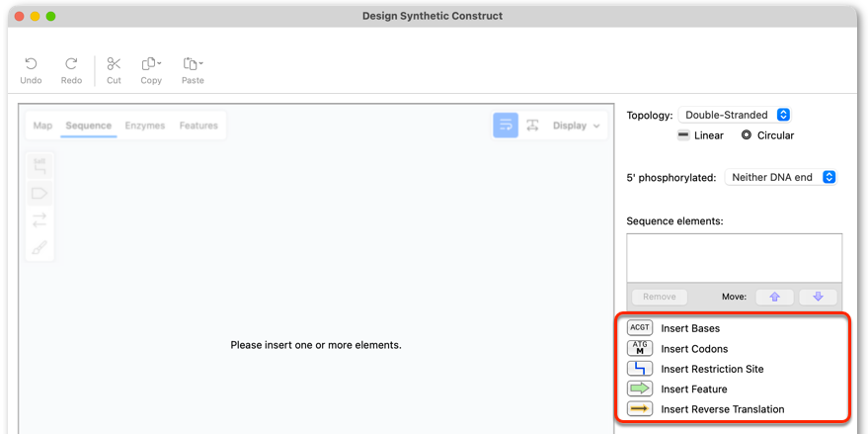Open the Copy dropdown arrow
The image size is (868, 434).
(159, 63)
